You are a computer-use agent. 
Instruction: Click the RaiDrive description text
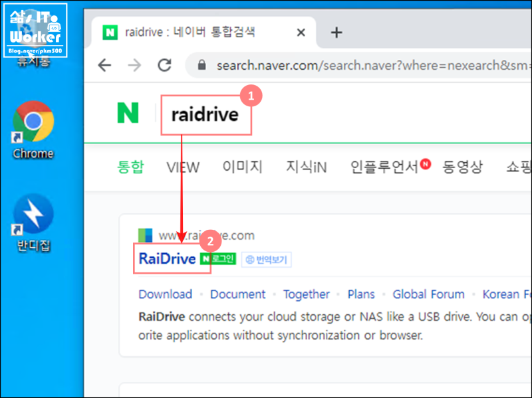[334, 326]
